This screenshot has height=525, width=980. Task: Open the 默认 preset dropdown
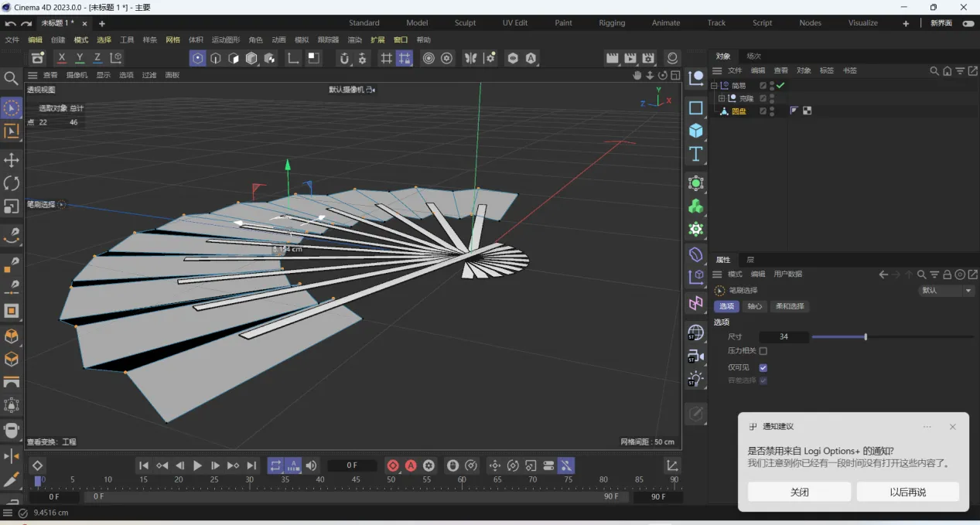pos(946,291)
